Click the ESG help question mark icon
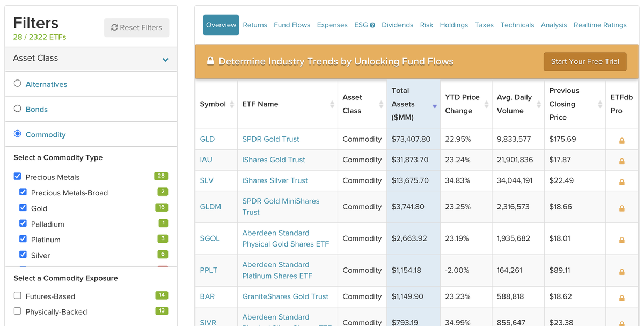 (372, 25)
